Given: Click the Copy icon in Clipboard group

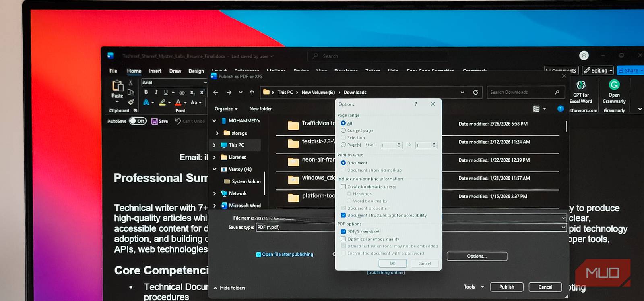Looking at the screenshot, I should [x=130, y=92].
